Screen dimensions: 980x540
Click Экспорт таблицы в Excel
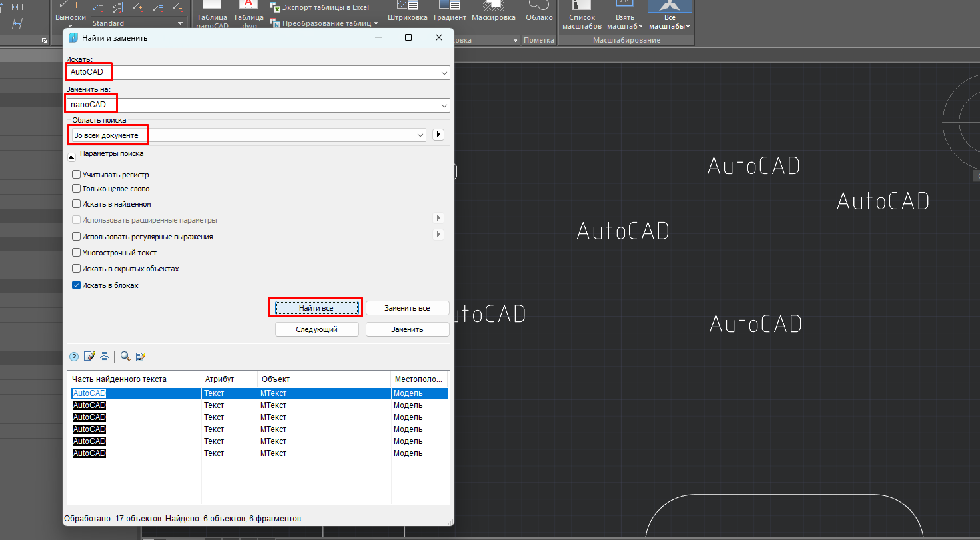[x=320, y=7]
